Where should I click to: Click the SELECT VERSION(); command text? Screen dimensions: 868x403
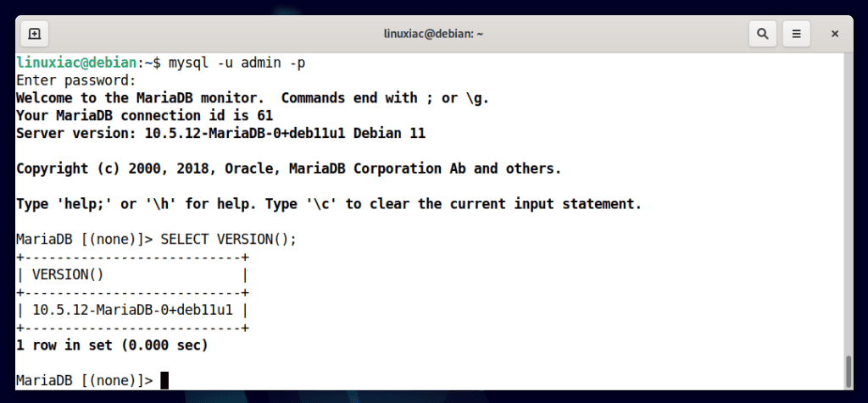[x=229, y=240]
